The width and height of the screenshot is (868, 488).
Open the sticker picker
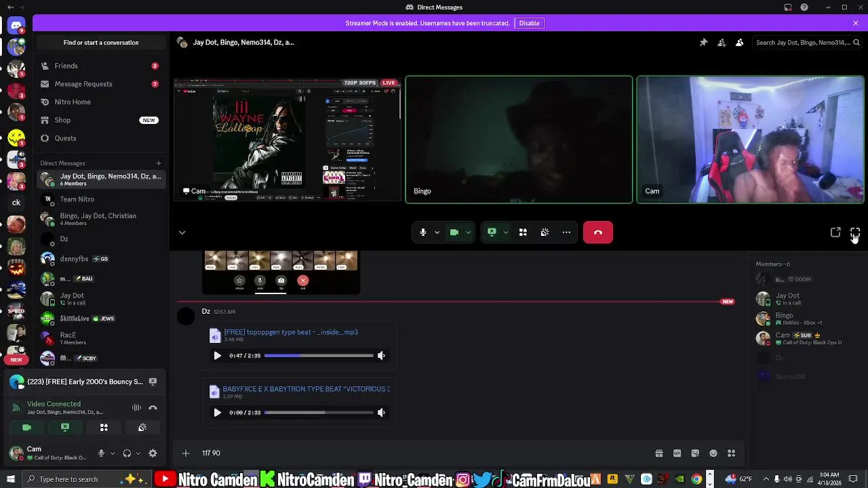click(695, 453)
